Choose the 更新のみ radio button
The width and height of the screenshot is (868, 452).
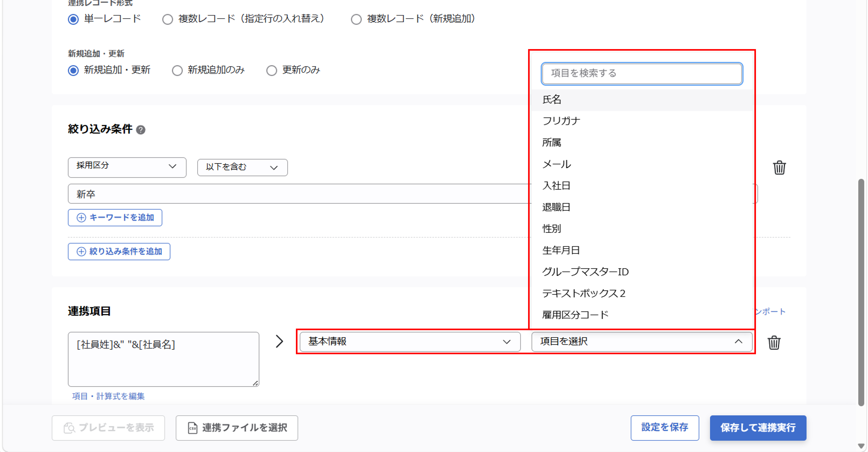tap(272, 70)
